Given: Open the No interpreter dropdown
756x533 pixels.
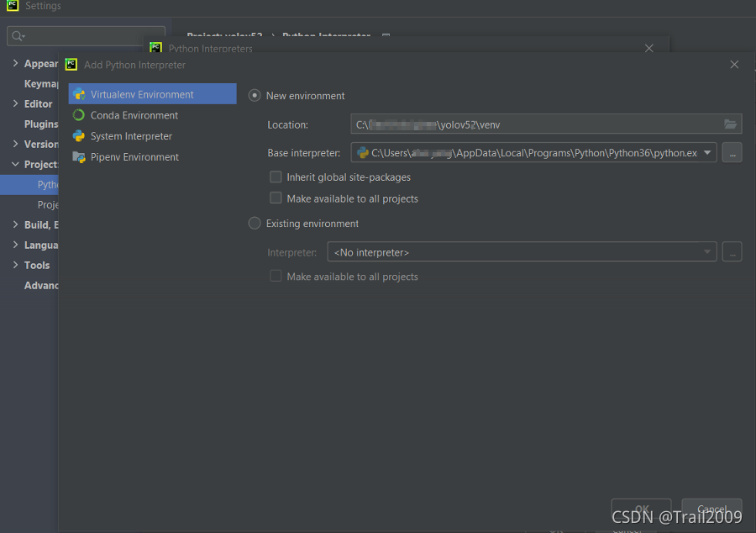Looking at the screenshot, I should 522,252.
